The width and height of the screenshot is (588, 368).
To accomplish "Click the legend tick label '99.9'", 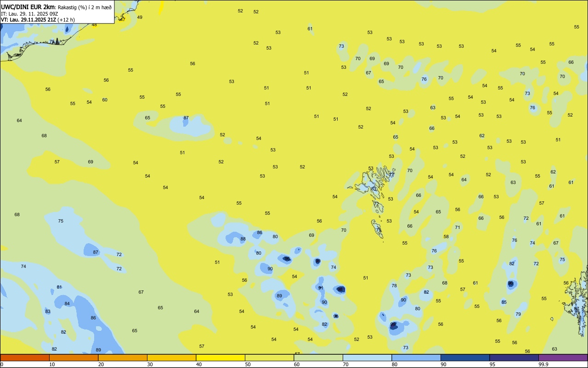I will (x=543, y=364).
